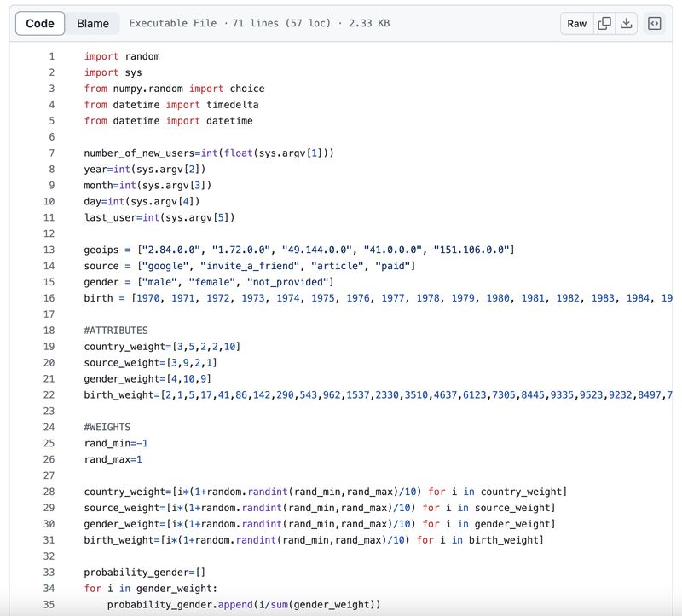
Task: Select line number 13
Action: 49,250
